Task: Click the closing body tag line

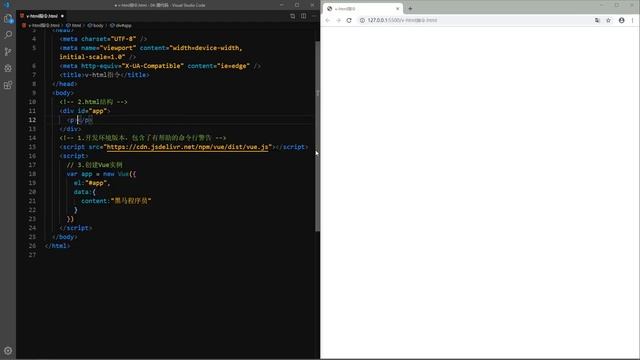Action: pyautogui.click(x=65, y=237)
